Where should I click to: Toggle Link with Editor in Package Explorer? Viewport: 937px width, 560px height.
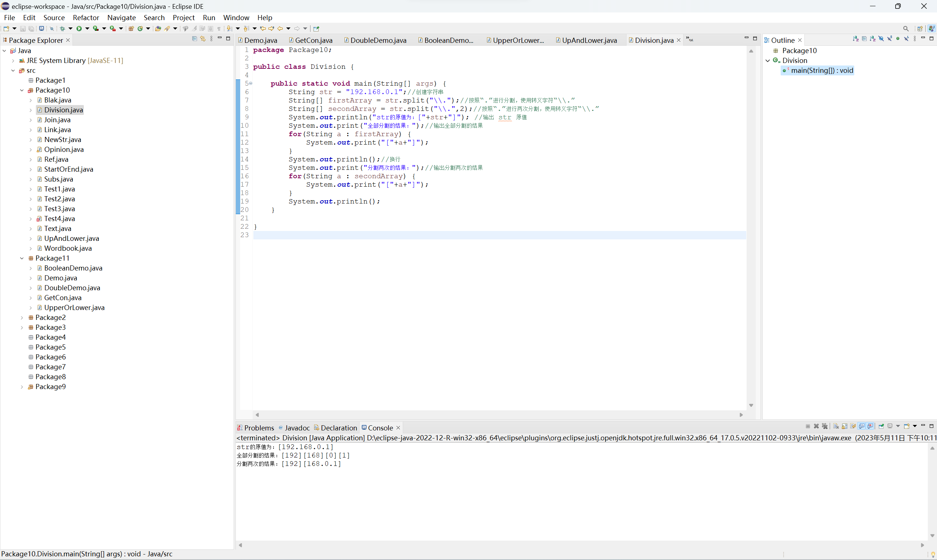[x=203, y=39]
